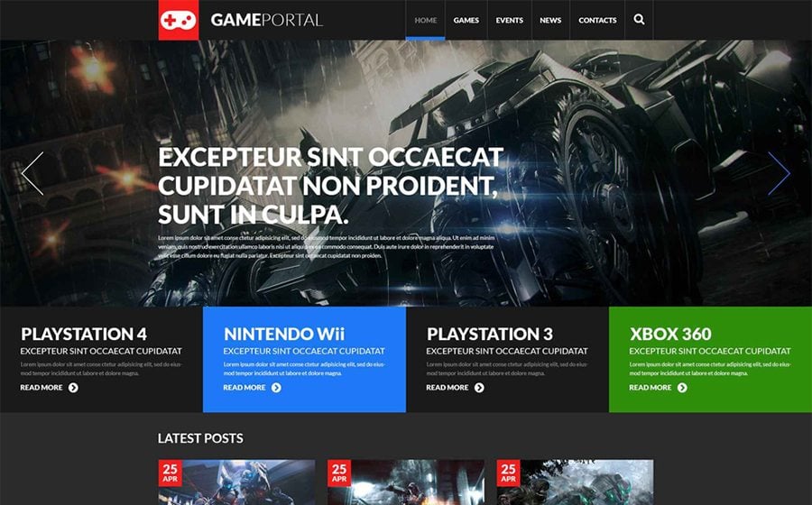Select the Home menu item
The height and width of the screenshot is (505, 812).
426,20
